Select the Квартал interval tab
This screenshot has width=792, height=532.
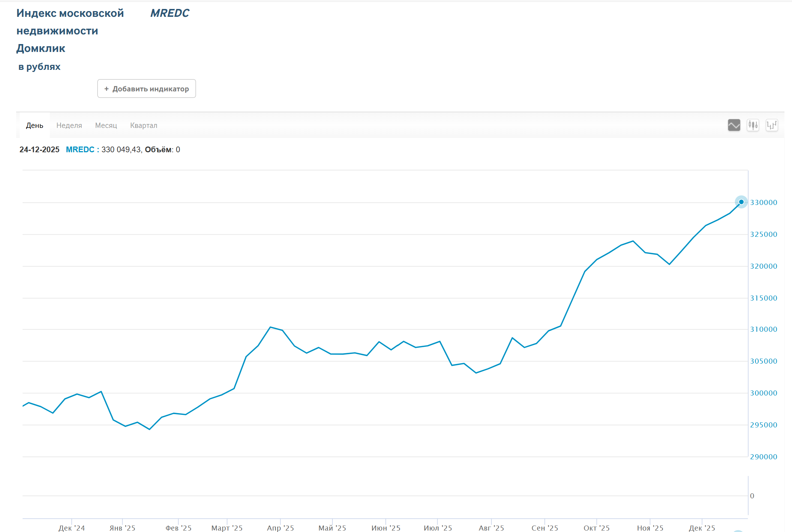[144, 125]
